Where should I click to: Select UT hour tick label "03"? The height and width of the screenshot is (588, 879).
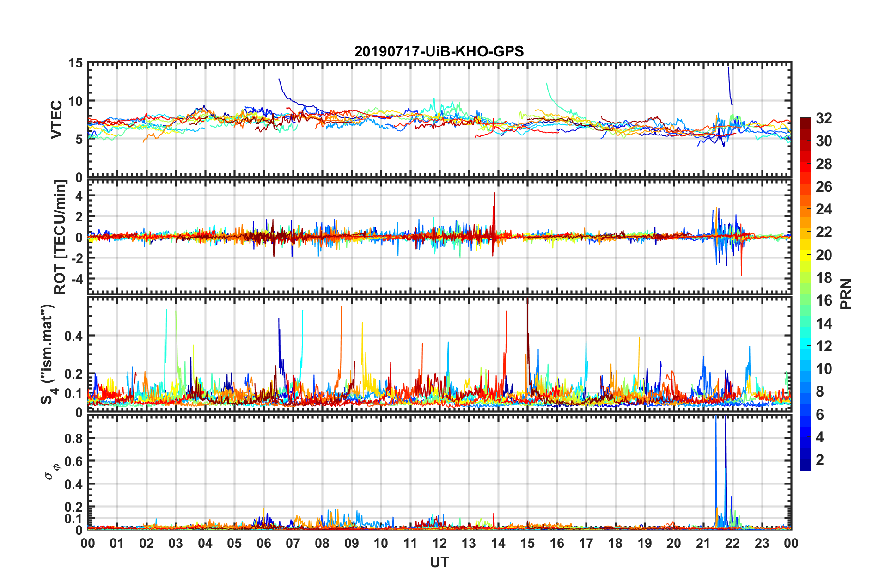pyautogui.click(x=176, y=543)
